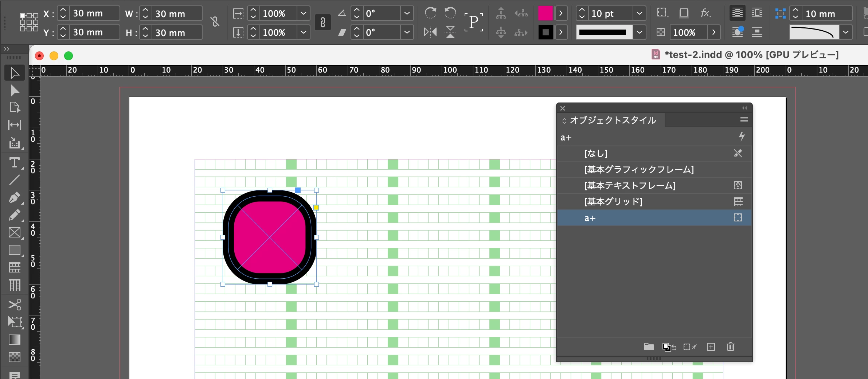Click Rotate 90° counterclockwise icon

(x=450, y=13)
